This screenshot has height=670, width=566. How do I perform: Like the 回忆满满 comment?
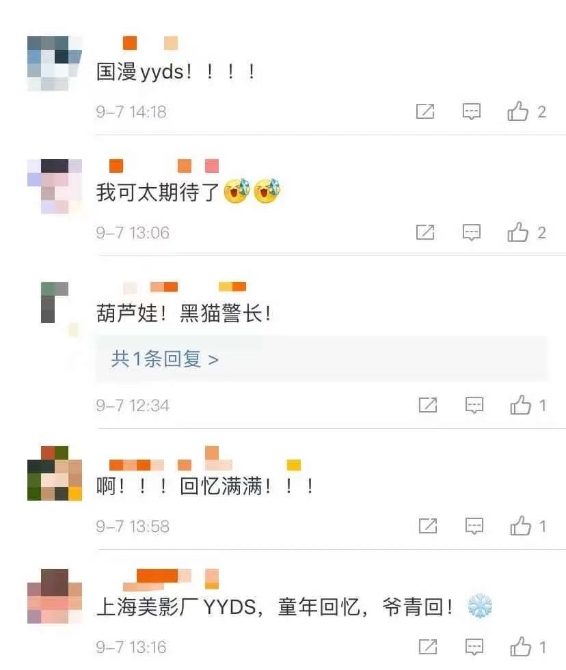[x=520, y=526]
